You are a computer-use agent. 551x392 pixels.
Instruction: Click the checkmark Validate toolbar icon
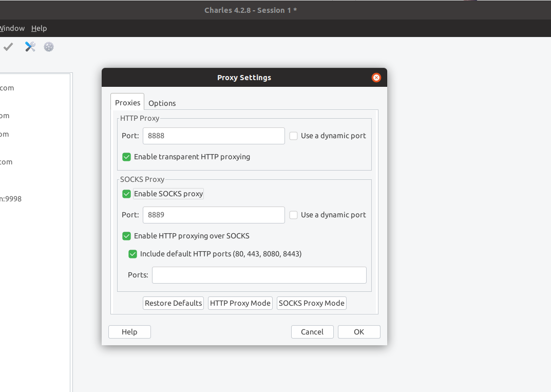click(x=8, y=47)
